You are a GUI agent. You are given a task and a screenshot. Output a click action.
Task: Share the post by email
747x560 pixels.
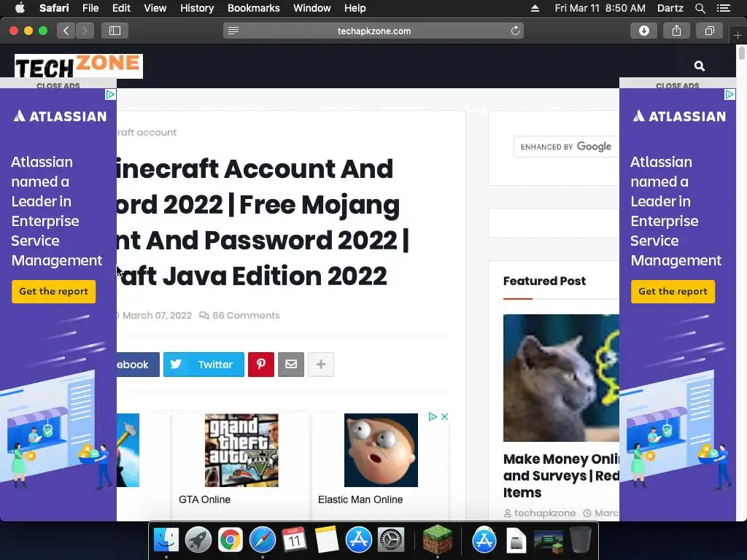(x=291, y=365)
